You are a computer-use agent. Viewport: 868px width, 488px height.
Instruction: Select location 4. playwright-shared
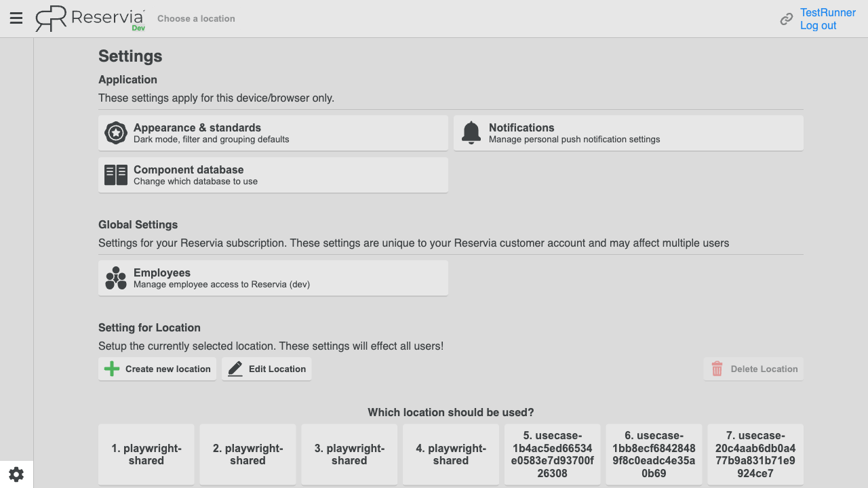point(451,454)
